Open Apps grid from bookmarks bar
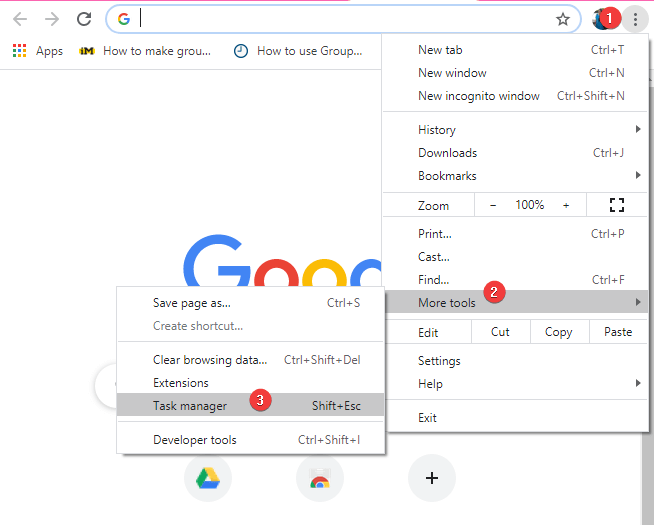Screen dimensions: 654x525 38,51
